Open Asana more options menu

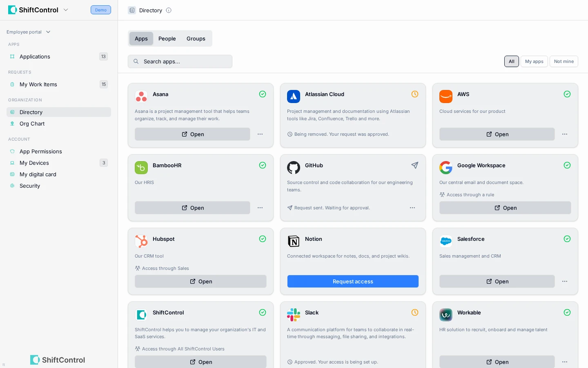pyautogui.click(x=260, y=134)
